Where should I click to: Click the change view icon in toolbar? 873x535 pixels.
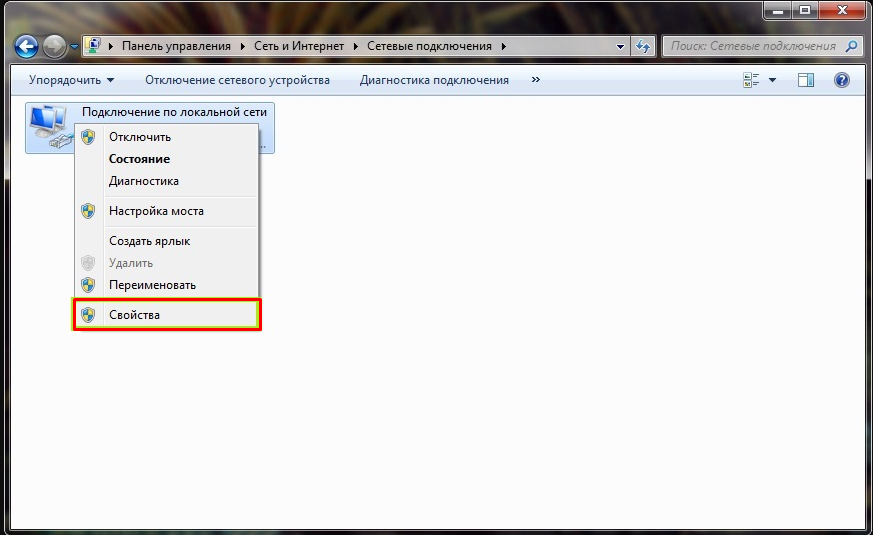click(751, 80)
